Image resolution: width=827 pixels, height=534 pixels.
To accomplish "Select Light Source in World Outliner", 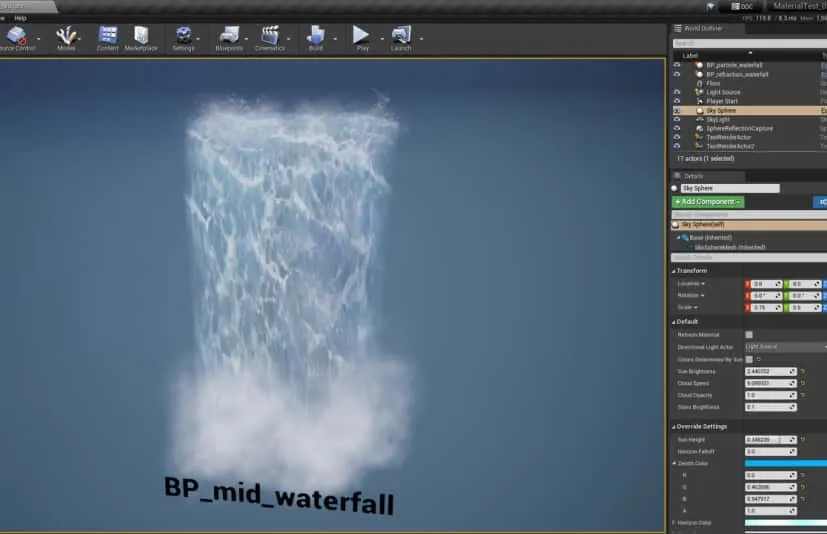I will (x=724, y=92).
